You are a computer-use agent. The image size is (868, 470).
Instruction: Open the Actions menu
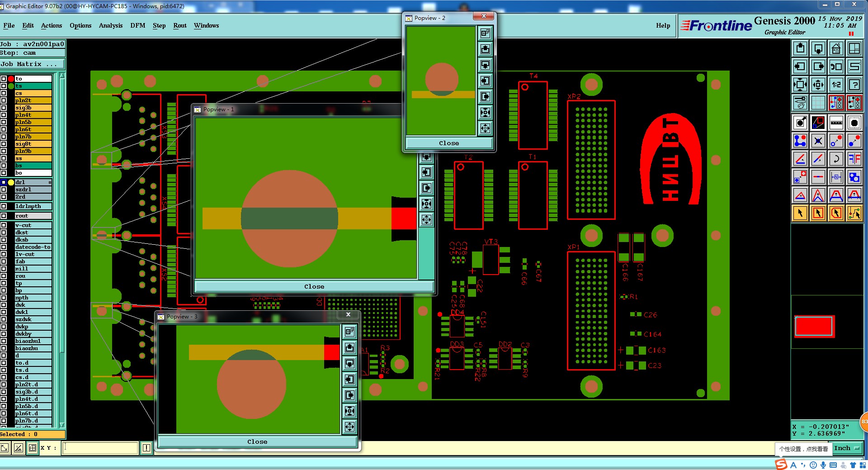pyautogui.click(x=52, y=26)
